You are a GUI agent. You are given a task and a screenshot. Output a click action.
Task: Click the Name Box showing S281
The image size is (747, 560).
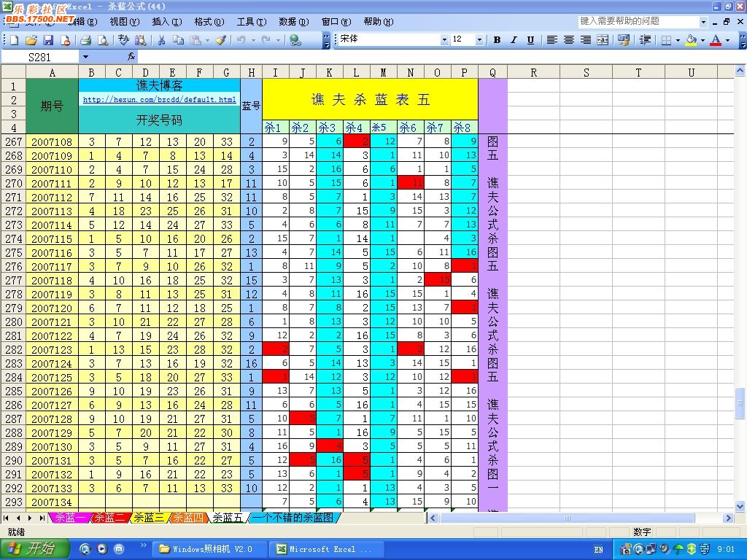pos(40,57)
